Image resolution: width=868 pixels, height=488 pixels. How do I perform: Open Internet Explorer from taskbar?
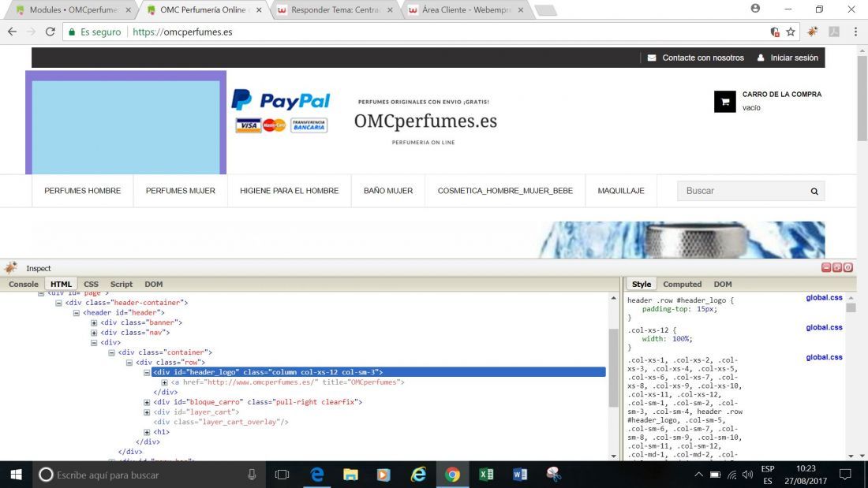tap(418, 474)
